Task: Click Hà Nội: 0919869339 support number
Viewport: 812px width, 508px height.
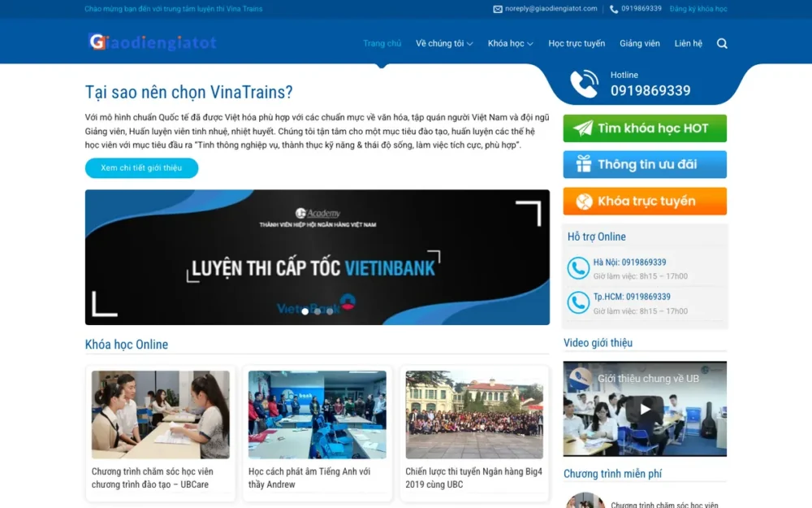Action: pos(630,263)
